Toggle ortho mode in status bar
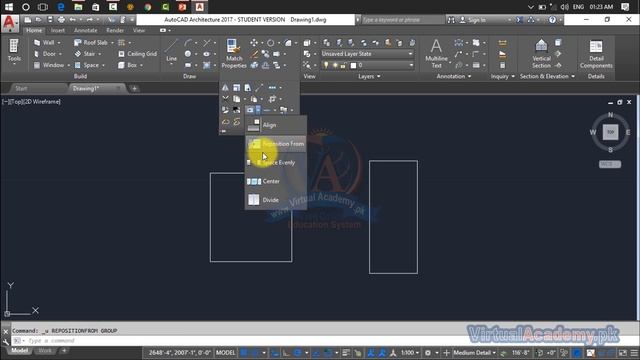This screenshot has width=640, height=360. (286, 353)
